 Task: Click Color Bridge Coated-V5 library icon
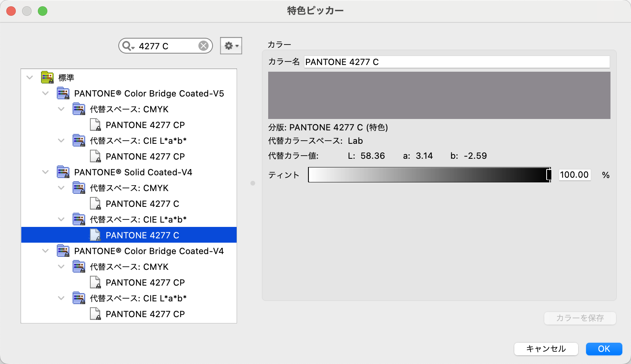[x=63, y=93]
